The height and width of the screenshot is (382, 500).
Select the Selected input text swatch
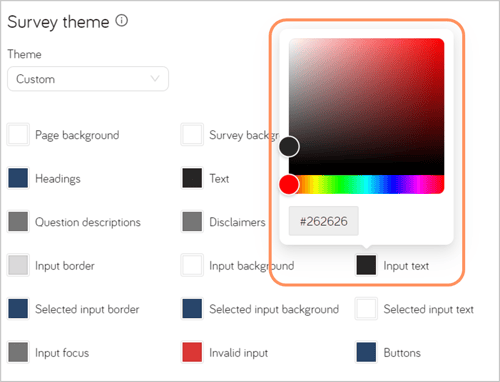[366, 309]
